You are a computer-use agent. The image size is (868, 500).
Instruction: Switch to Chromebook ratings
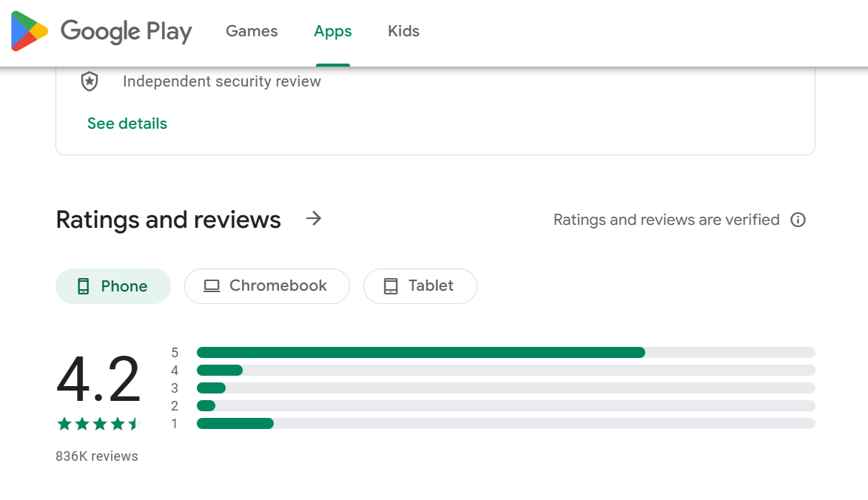pyautogui.click(x=266, y=286)
